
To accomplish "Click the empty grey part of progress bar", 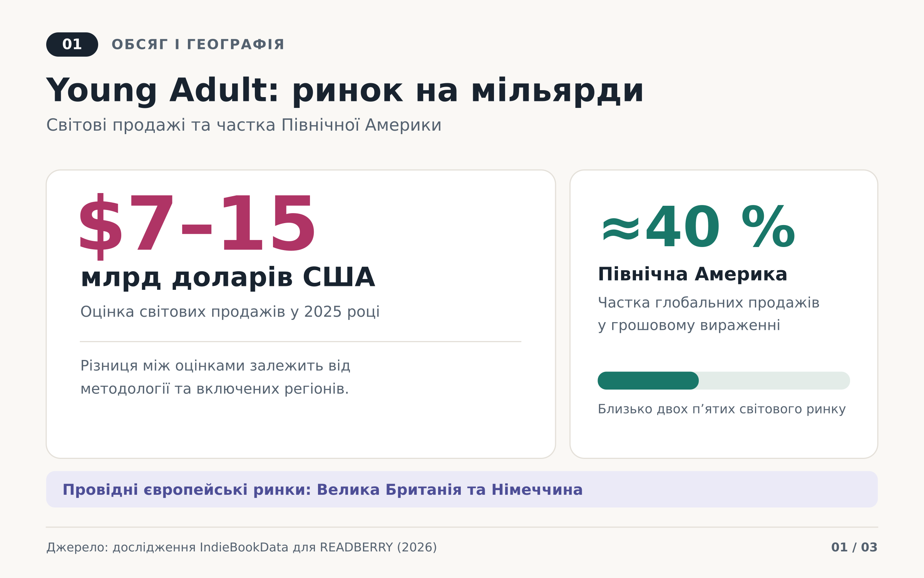I will [x=774, y=381].
